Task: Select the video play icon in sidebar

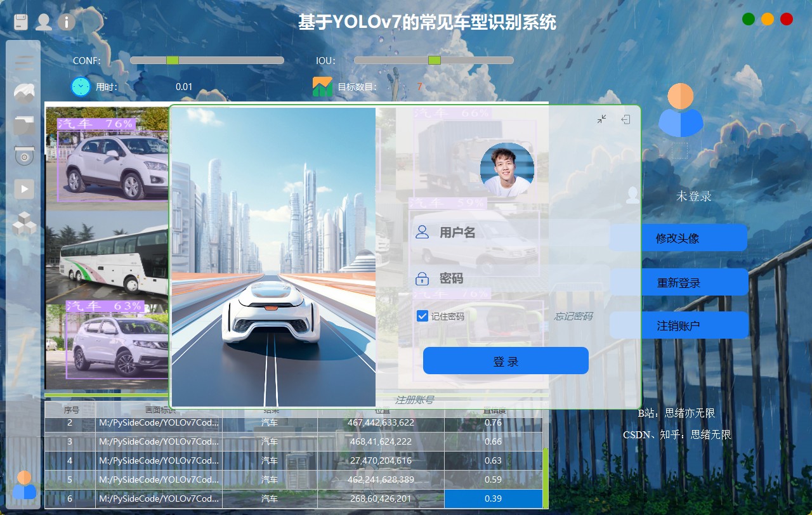Action: (x=24, y=188)
